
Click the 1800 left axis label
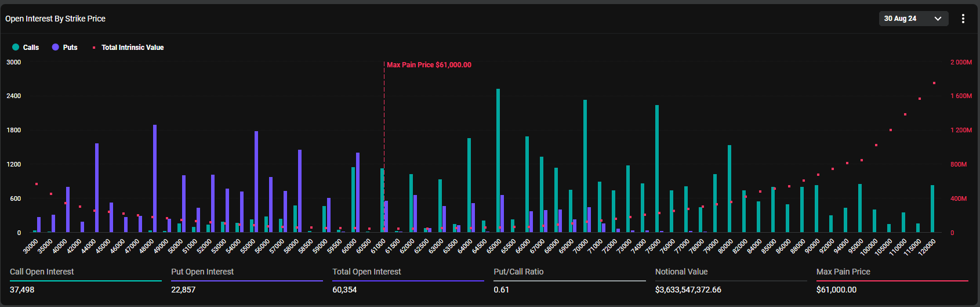coord(14,131)
